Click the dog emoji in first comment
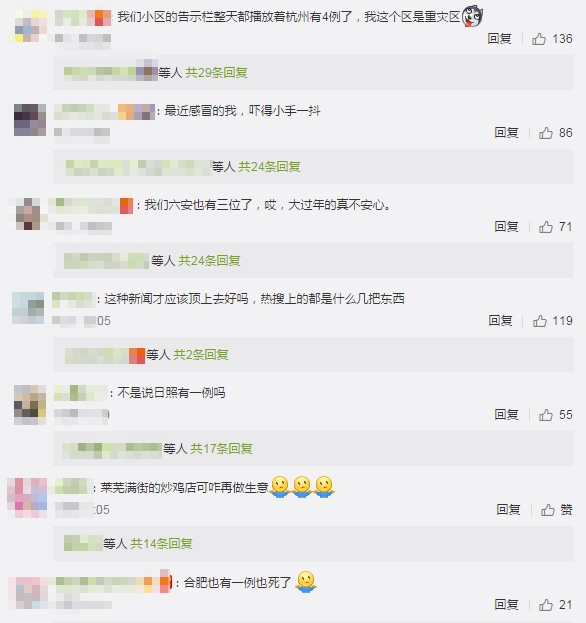 click(x=472, y=16)
